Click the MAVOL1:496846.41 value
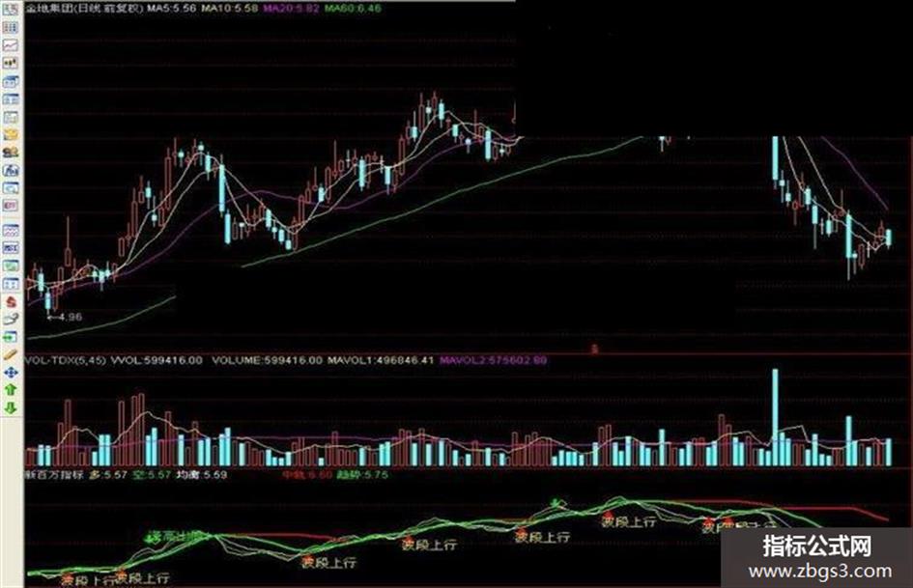This screenshot has width=913, height=588. click(x=381, y=360)
